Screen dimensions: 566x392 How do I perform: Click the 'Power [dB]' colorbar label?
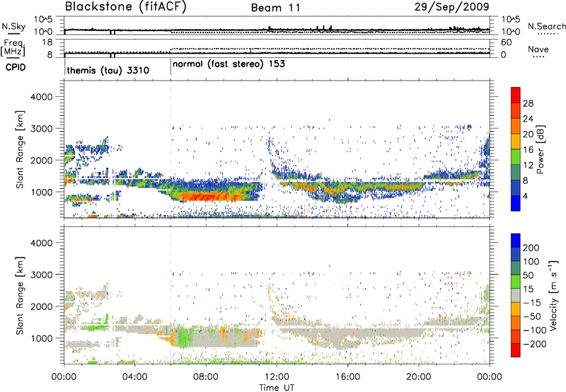click(540, 149)
